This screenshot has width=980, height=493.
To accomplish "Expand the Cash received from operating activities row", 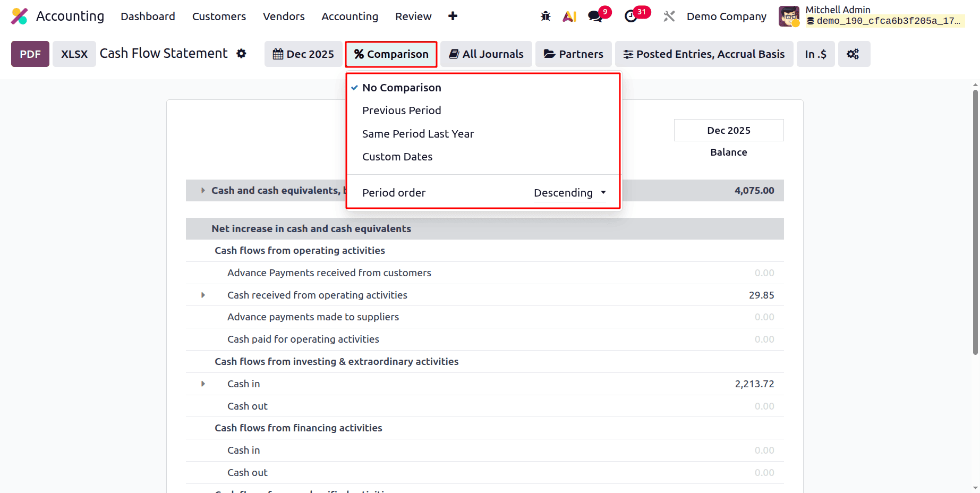I will (202, 295).
